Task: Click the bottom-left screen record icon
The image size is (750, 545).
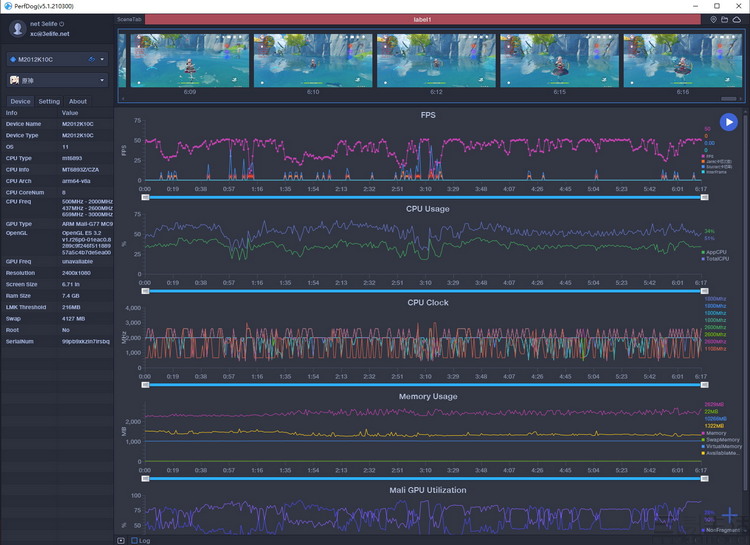Action: point(121,541)
